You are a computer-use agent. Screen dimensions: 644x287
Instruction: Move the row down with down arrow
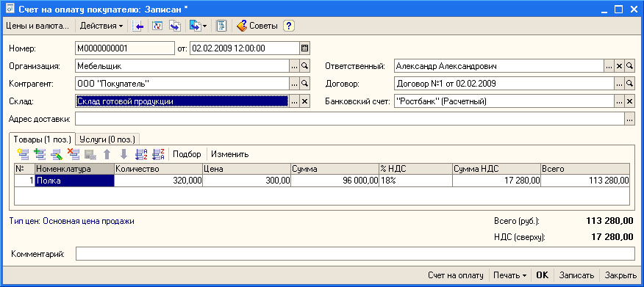point(124,155)
